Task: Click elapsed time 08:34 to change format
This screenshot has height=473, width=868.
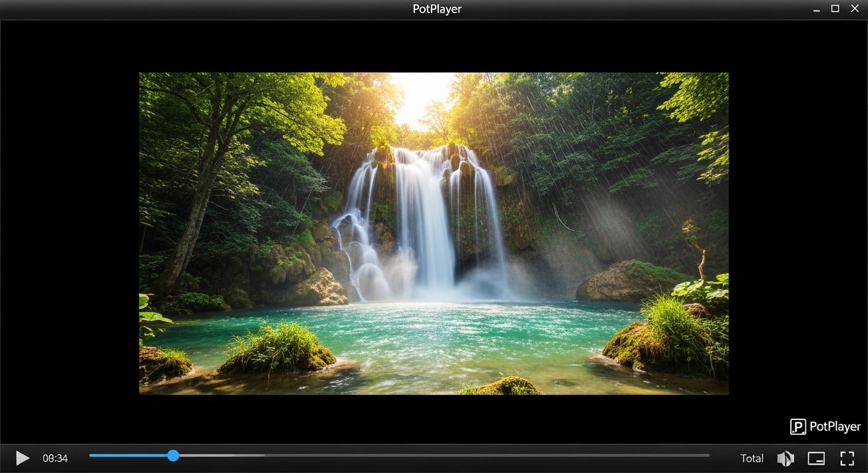Action: point(55,458)
